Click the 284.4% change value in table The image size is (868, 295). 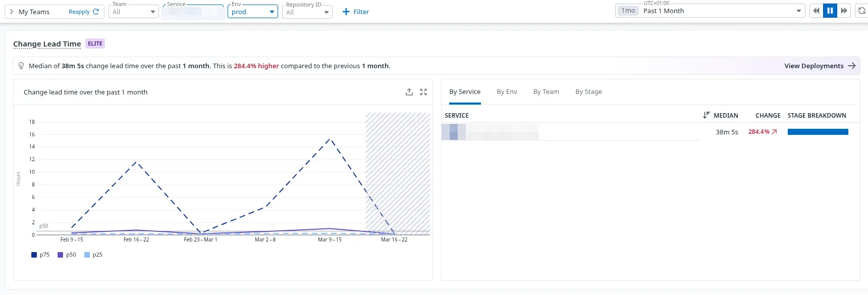(x=763, y=132)
